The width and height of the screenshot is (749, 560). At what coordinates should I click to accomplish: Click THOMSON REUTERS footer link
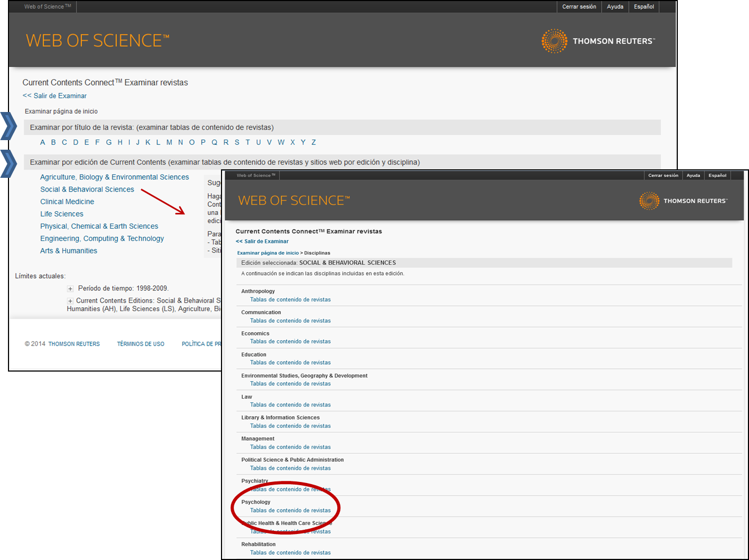(x=74, y=344)
